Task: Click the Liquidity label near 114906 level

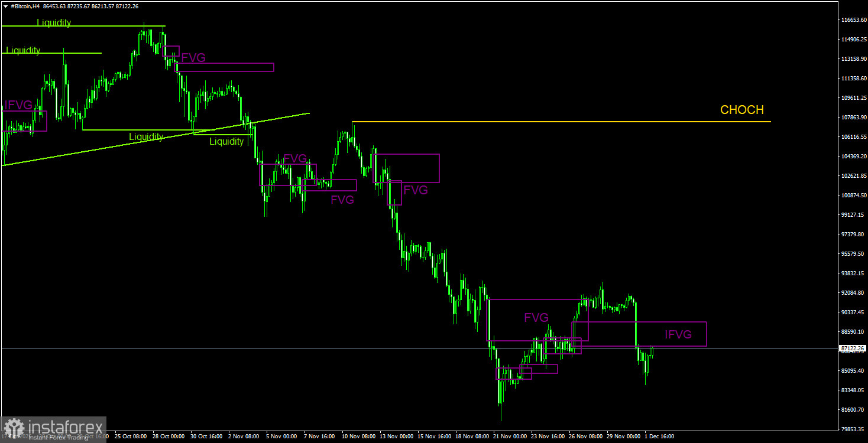Action: point(23,51)
